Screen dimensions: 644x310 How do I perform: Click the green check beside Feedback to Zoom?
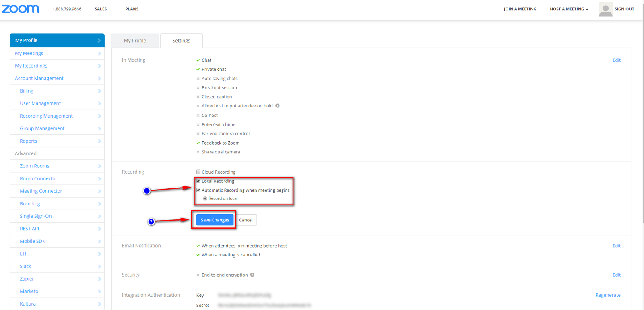[198, 143]
